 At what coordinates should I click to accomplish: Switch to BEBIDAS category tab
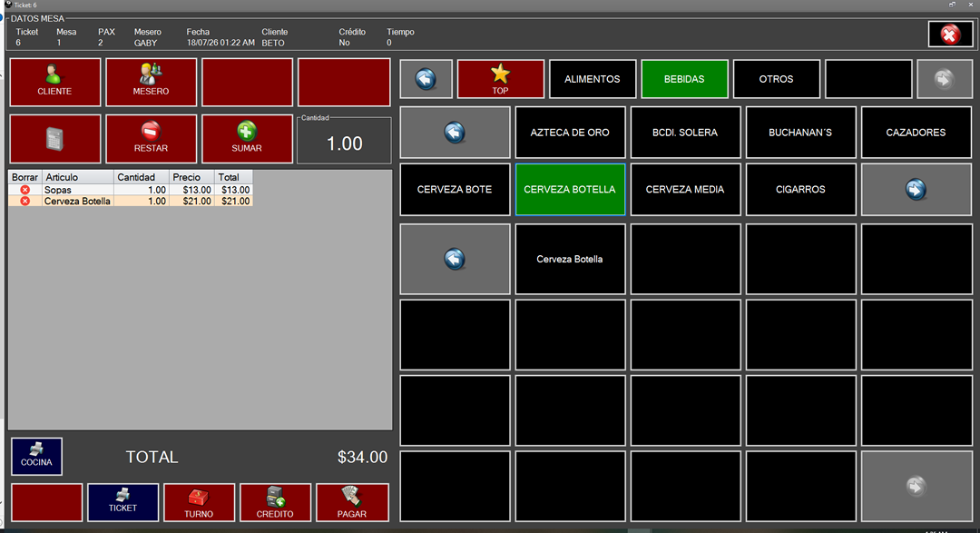(x=684, y=79)
